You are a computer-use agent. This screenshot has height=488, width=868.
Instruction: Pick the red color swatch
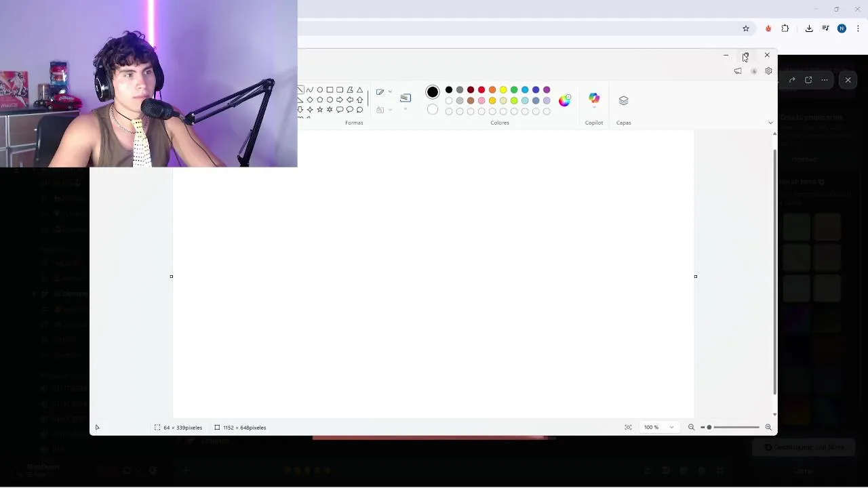click(x=481, y=89)
